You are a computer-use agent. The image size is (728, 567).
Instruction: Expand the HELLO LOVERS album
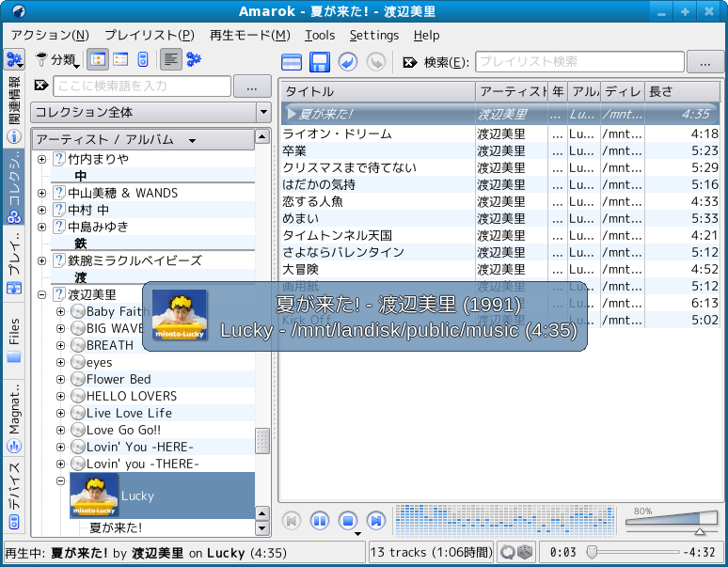point(60,396)
